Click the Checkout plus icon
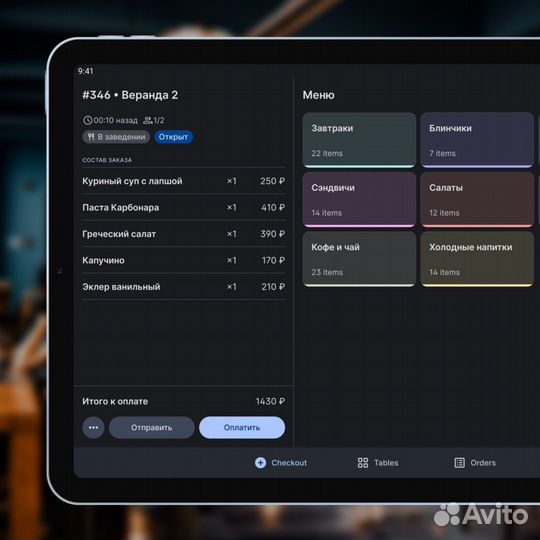 pos(260,463)
